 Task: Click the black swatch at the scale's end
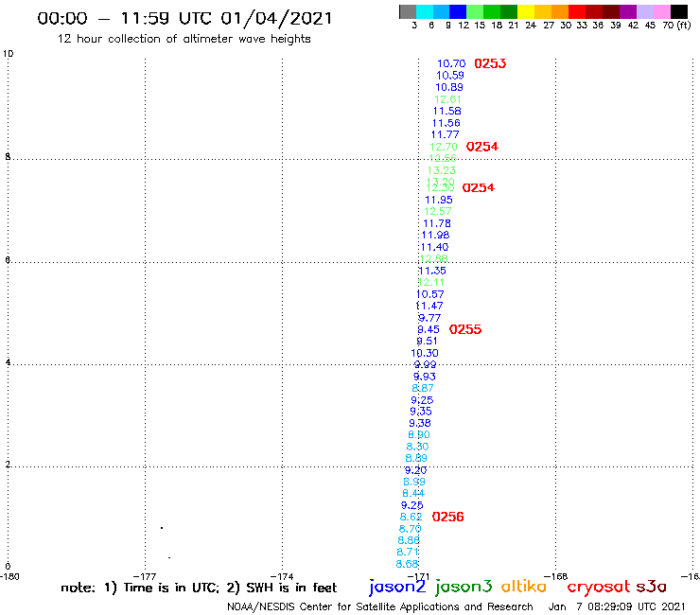[x=678, y=11]
